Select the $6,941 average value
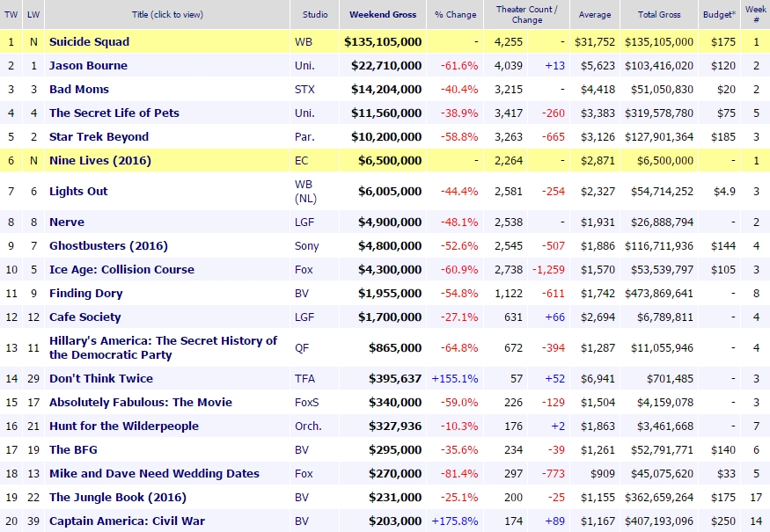The image size is (770, 532). (598, 378)
